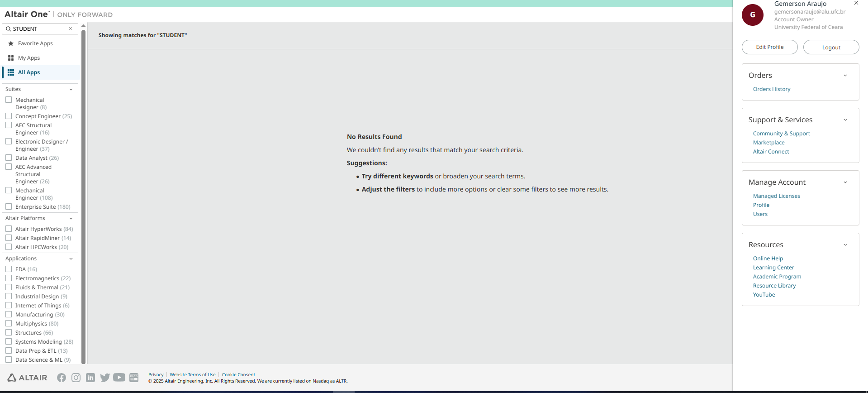
Task: Open Orders History link
Action: [772, 89]
